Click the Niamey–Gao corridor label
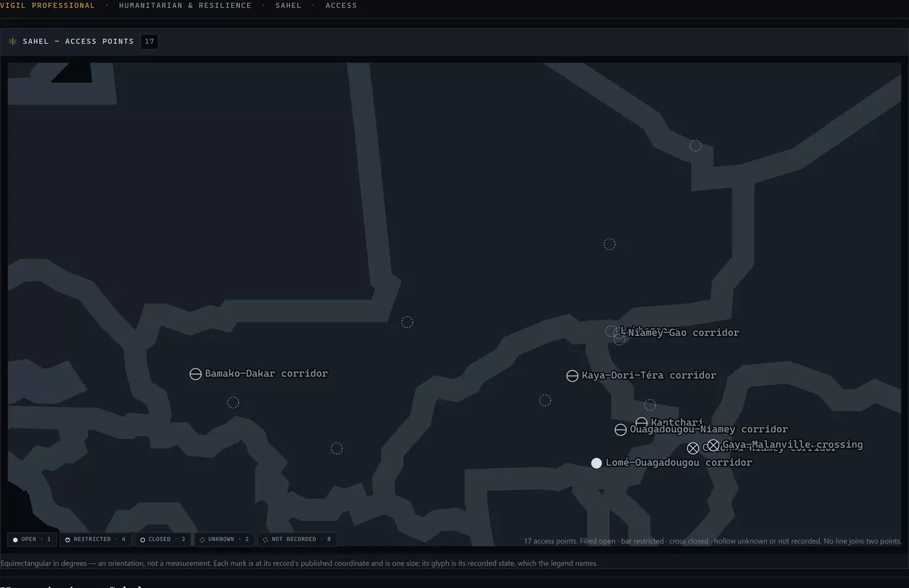This screenshot has height=588, width=909. click(684, 332)
